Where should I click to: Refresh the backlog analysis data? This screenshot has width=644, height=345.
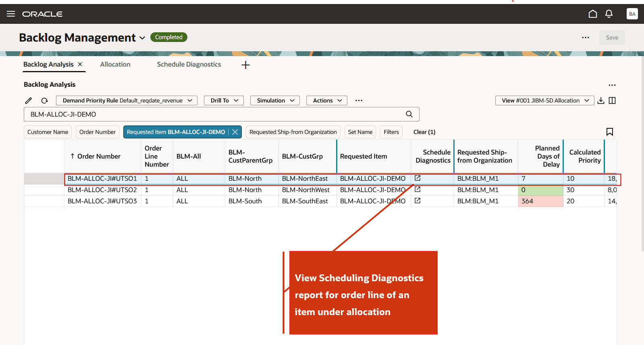pyautogui.click(x=44, y=100)
